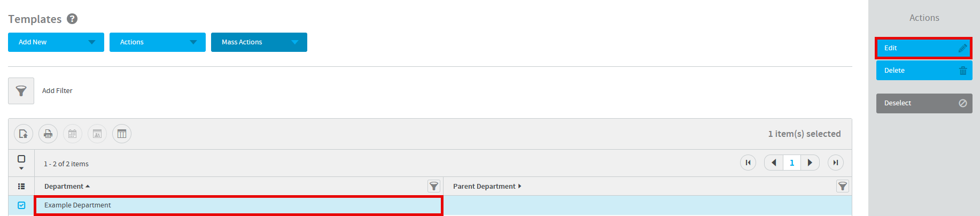
Task: Open the Add Filter funnel icon
Action: (x=21, y=91)
